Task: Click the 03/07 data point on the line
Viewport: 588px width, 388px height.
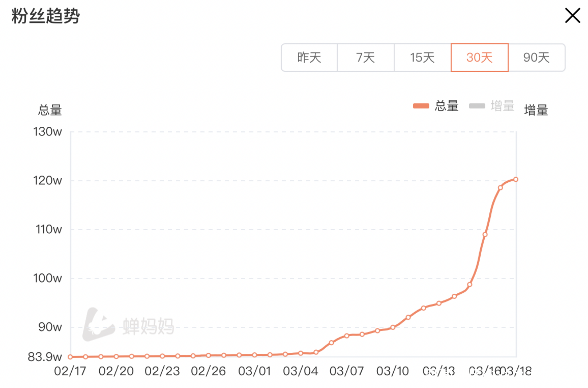Action: pyautogui.click(x=347, y=336)
